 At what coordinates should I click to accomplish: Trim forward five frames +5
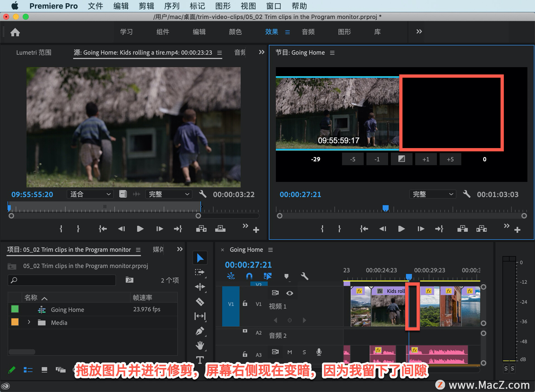[x=450, y=159]
